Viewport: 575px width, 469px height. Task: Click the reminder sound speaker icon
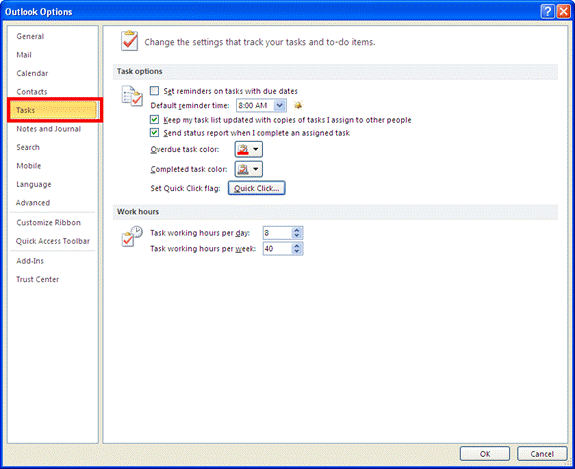(298, 106)
